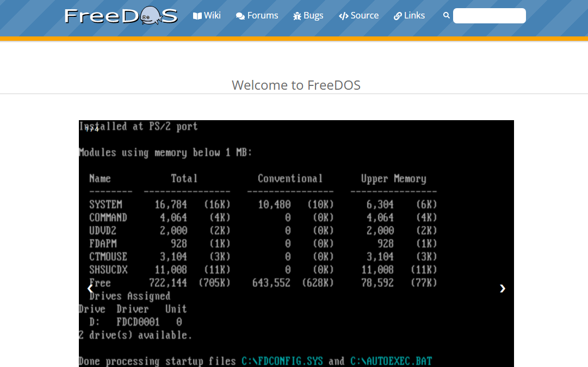This screenshot has width=588, height=367.
Task: Click the FreeDOS logo
Action: [121, 16]
